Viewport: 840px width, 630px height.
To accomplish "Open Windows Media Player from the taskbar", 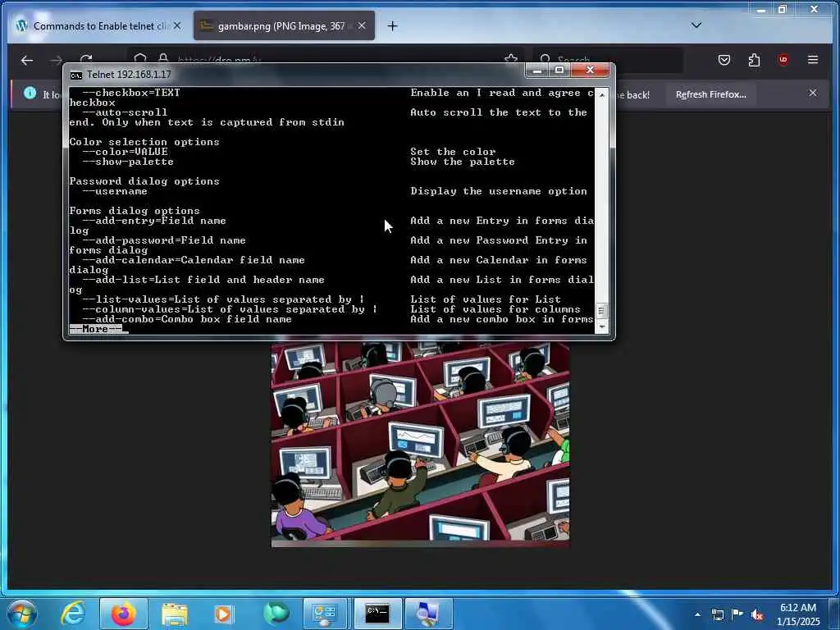I will pyautogui.click(x=224, y=614).
